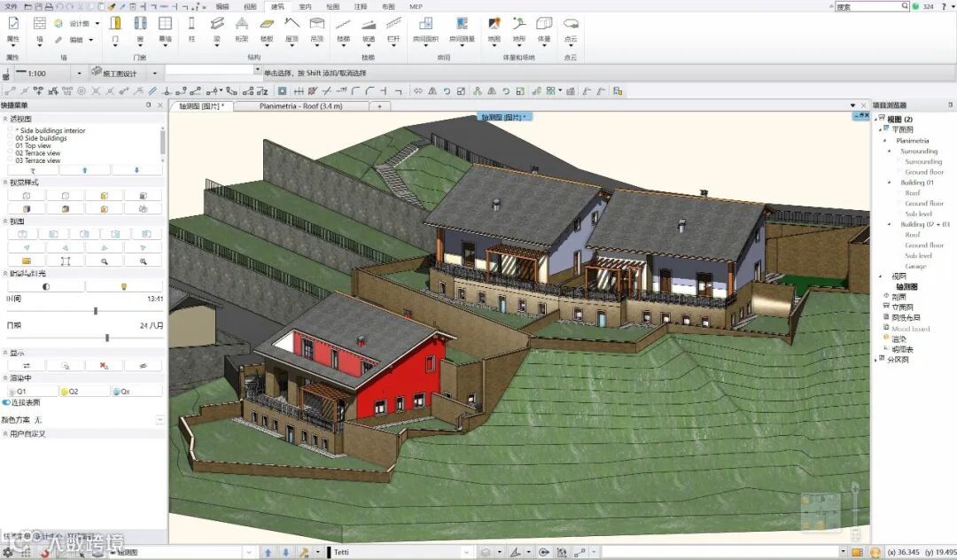This screenshot has height=560, width=957.
Task: Click the zoom-extents frame icon in views panel
Action: pyautogui.click(x=66, y=261)
